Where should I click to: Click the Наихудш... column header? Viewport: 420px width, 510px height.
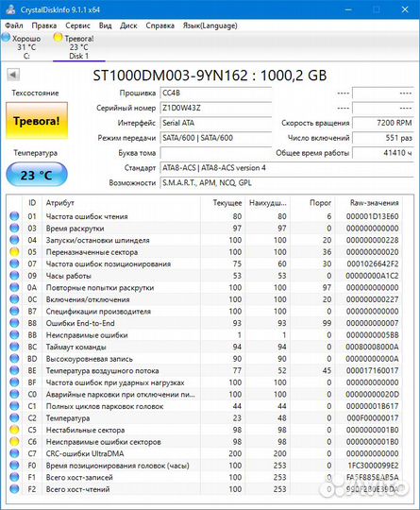coord(267,203)
